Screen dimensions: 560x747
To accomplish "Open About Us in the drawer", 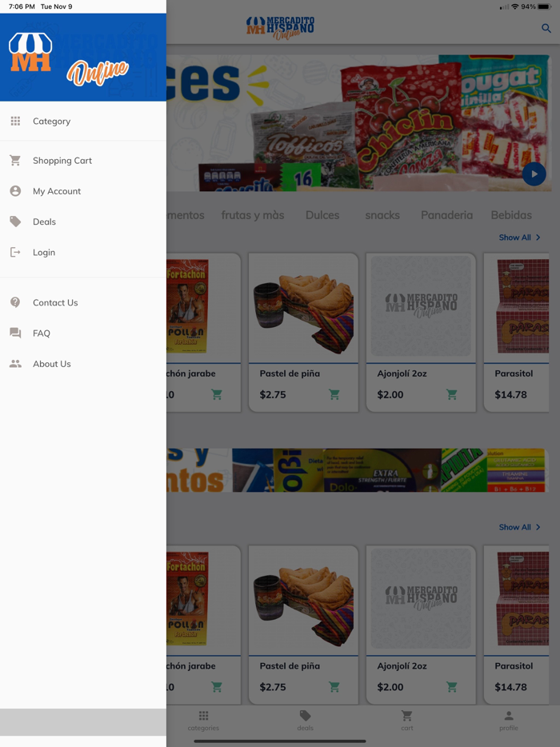I will [51, 364].
